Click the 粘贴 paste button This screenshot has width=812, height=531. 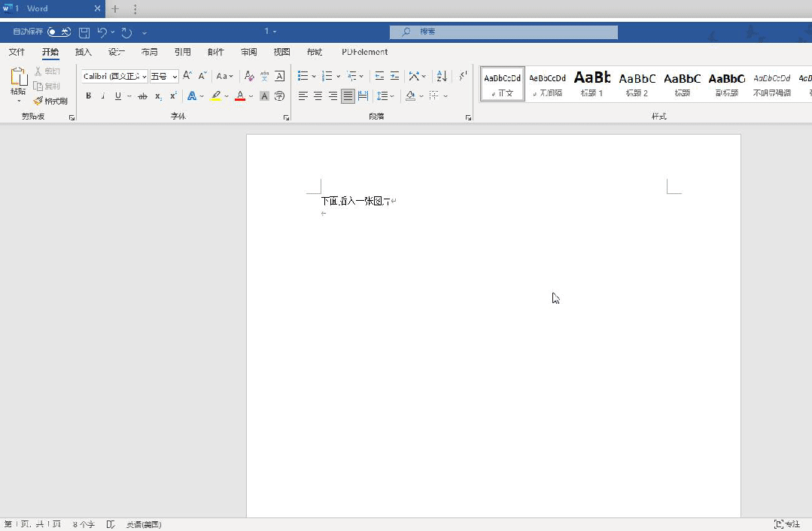click(18, 81)
